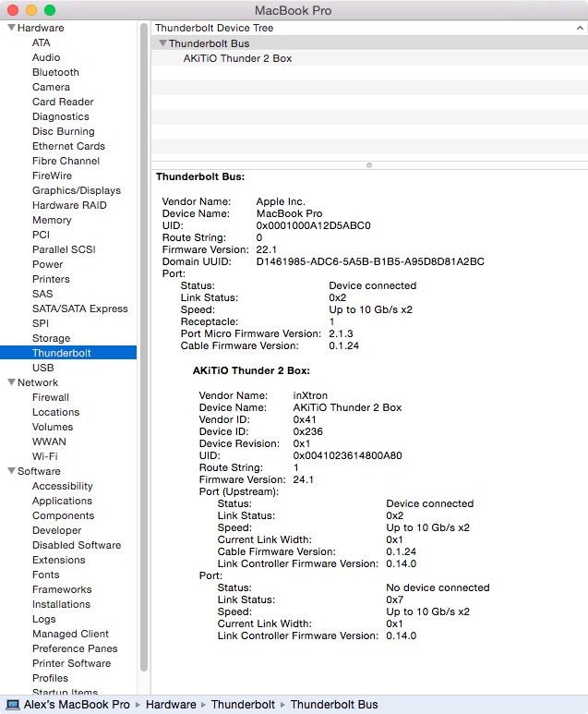
Task: Open Accessibility under Software
Action: coord(63,487)
